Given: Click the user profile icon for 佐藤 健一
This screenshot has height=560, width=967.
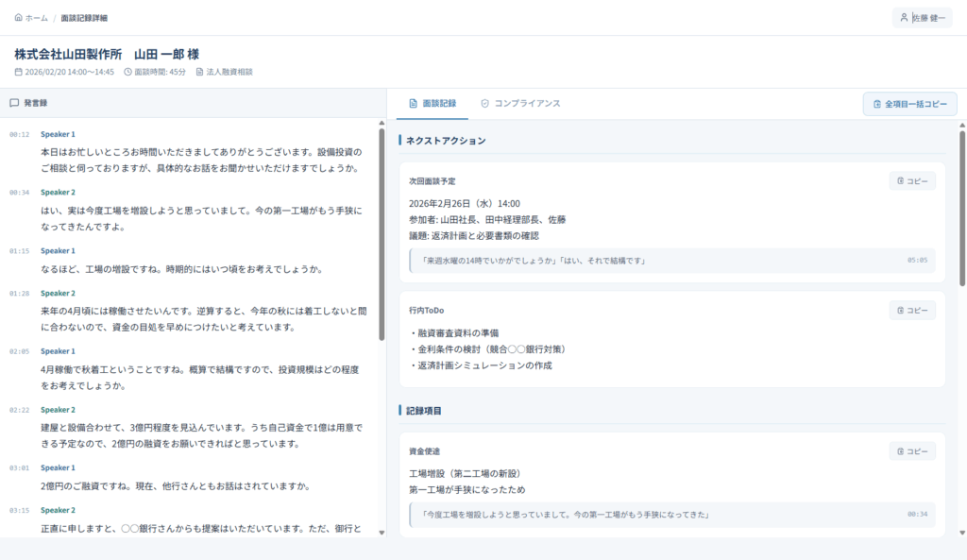Looking at the screenshot, I should [x=904, y=18].
